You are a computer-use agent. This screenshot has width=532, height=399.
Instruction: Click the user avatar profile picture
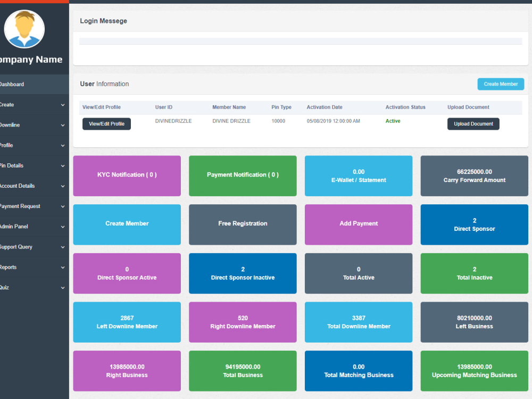(24, 29)
